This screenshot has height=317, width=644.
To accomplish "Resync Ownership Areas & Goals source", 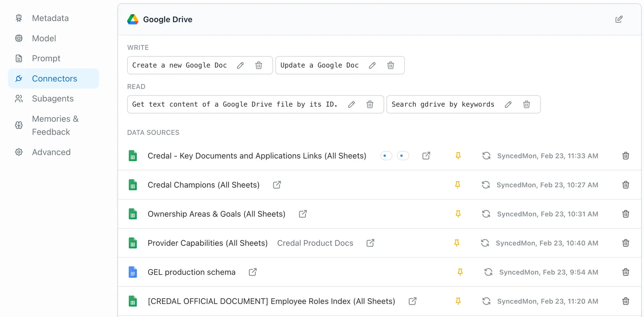I will coord(486,214).
